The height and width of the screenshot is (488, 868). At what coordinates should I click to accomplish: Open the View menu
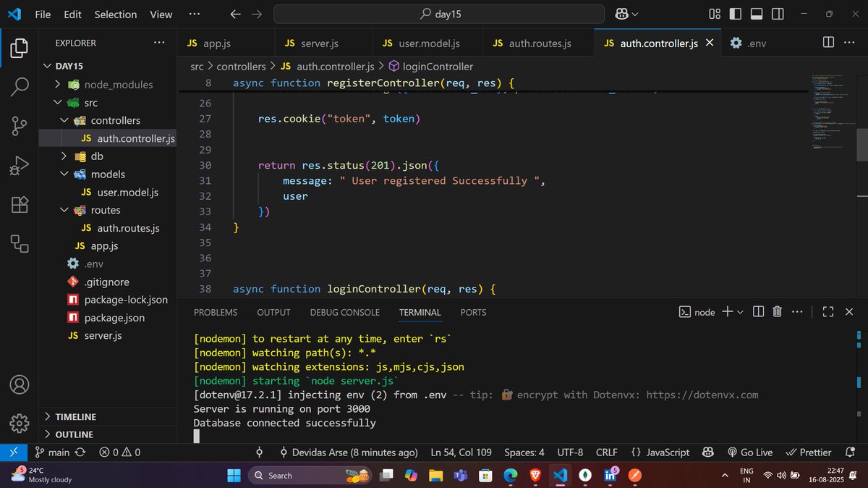[161, 14]
